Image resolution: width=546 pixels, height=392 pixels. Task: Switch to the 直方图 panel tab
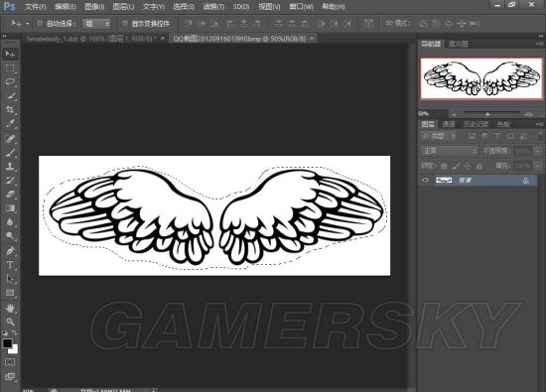459,44
